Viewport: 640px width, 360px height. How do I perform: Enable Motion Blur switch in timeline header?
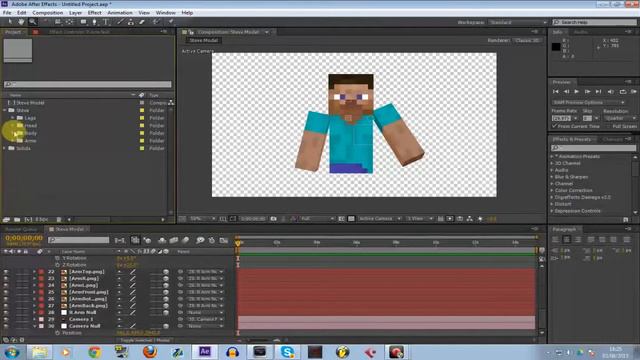click(185, 240)
